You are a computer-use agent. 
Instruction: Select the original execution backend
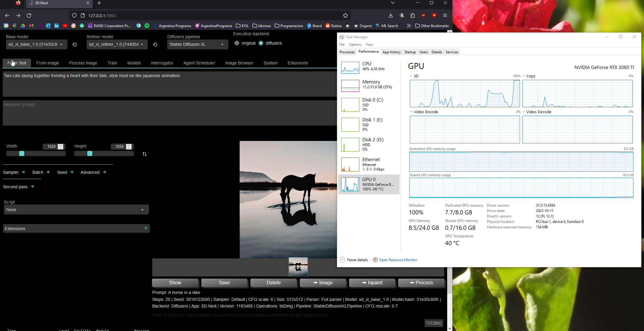click(x=237, y=43)
